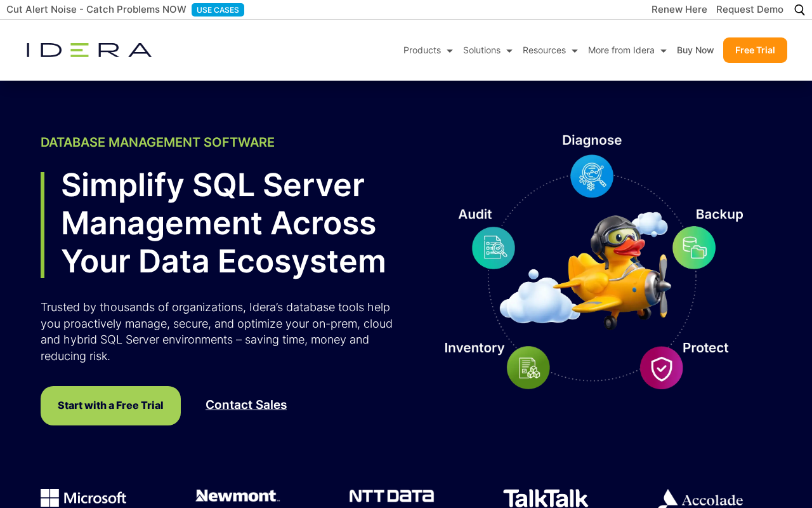
Task: Expand the Products dropdown menu
Action: [x=428, y=50]
